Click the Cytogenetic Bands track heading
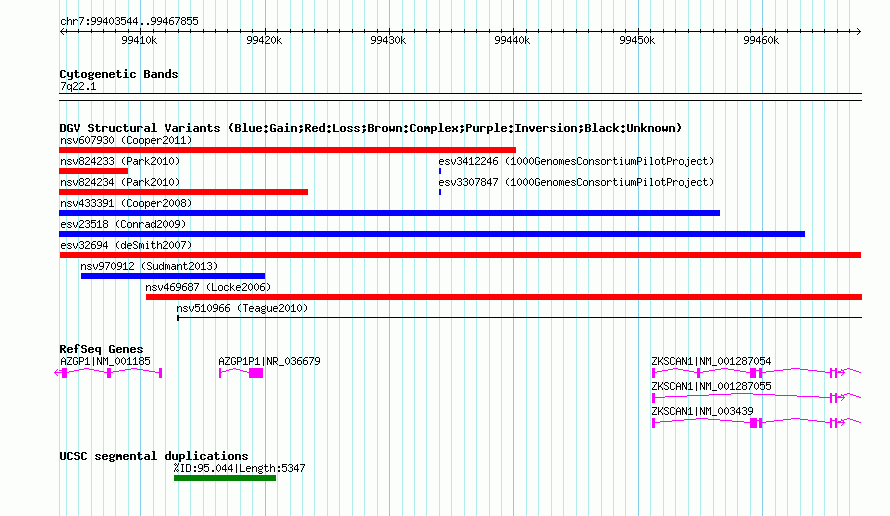 pyautogui.click(x=119, y=74)
